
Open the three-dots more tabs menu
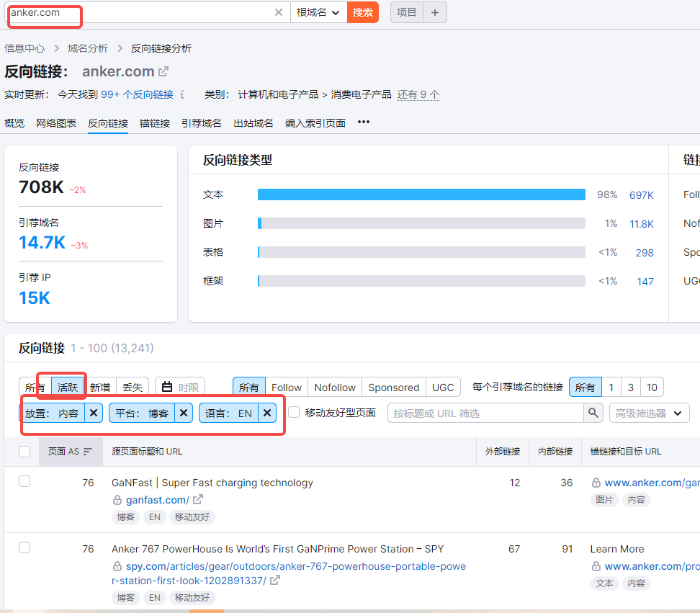(364, 122)
